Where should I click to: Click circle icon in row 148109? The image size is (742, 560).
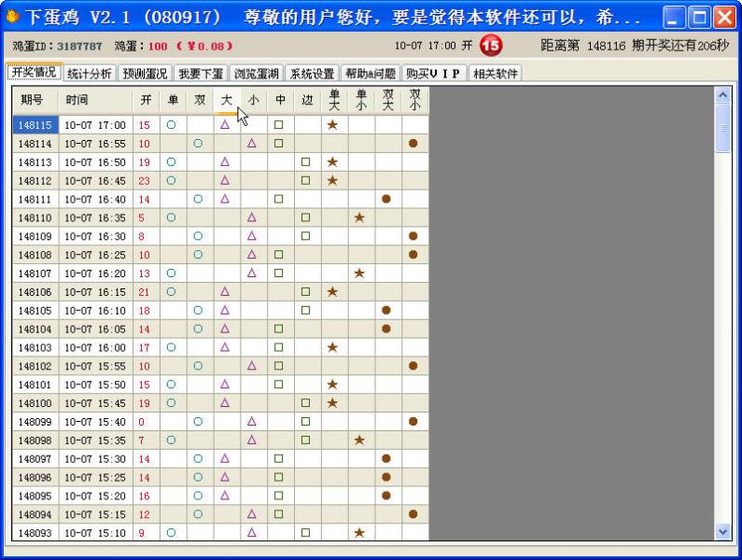pyautogui.click(x=198, y=236)
